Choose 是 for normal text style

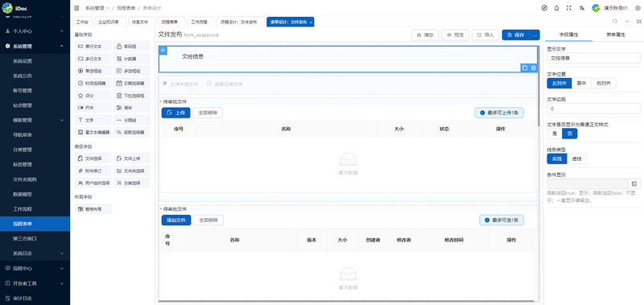tap(555, 134)
